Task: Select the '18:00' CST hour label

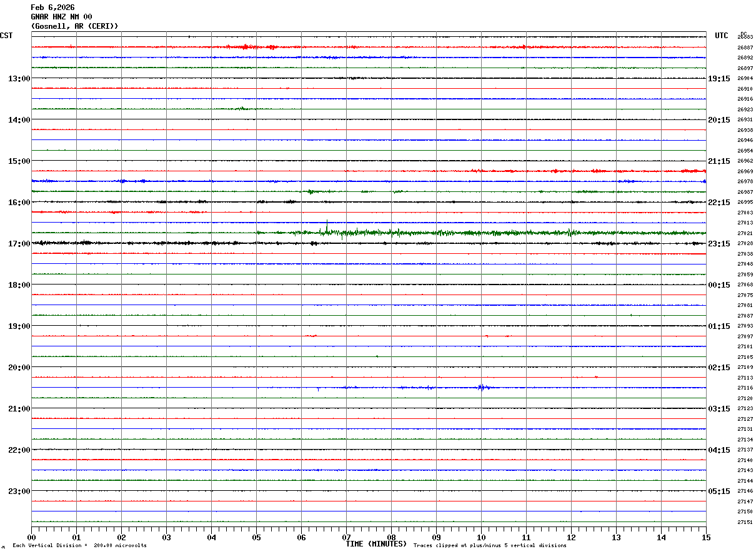Action: 19,285
